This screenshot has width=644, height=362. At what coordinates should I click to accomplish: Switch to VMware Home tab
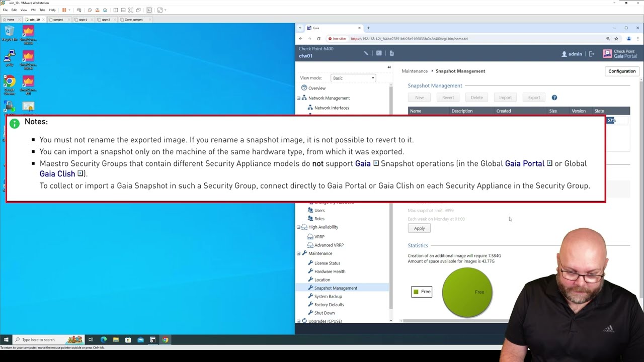tap(10, 20)
